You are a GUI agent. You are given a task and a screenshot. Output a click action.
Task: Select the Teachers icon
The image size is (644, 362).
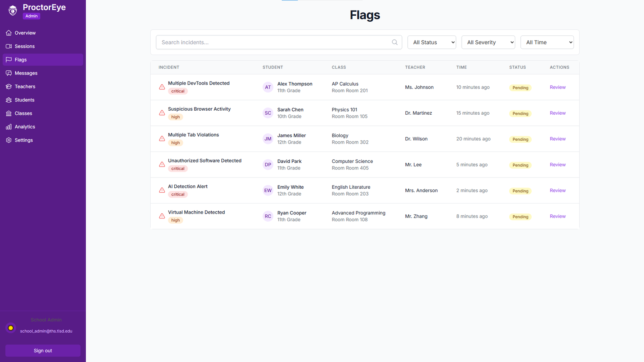pos(8,86)
